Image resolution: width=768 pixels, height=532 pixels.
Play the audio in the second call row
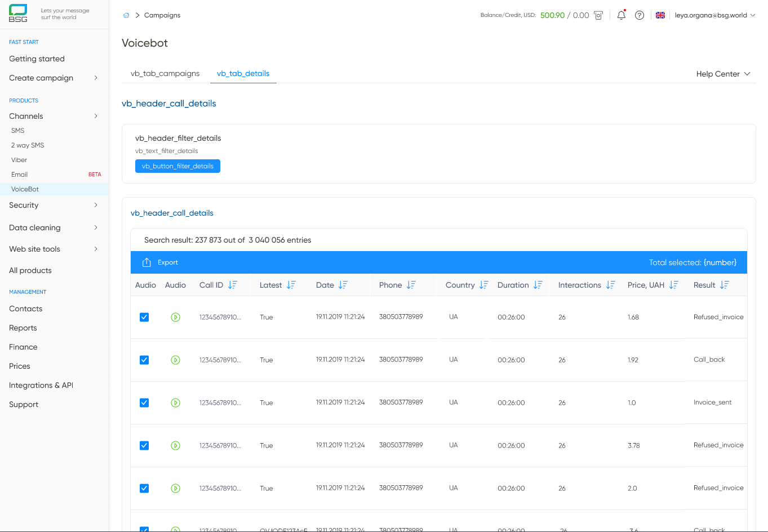click(x=175, y=360)
